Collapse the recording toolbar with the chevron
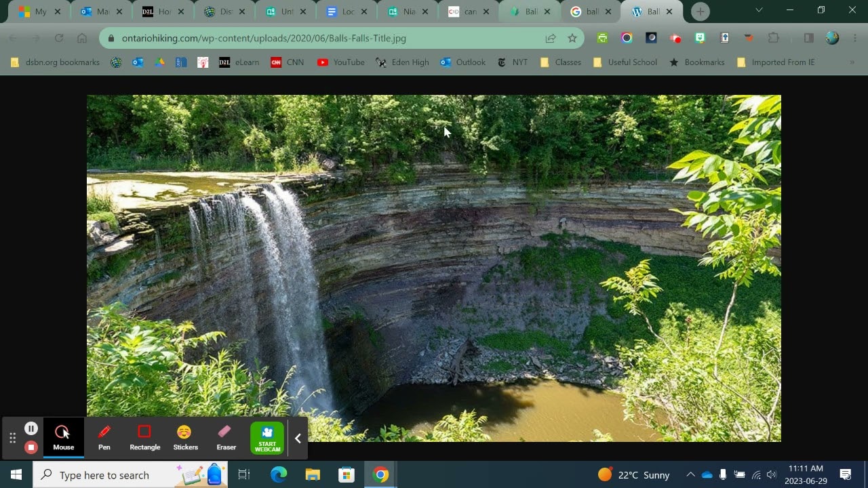The width and height of the screenshot is (868, 488). coord(298,439)
